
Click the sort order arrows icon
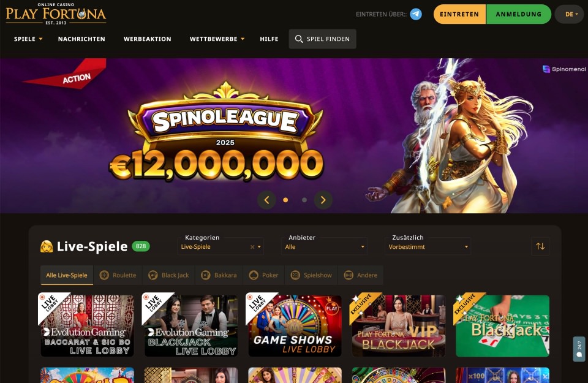[540, 246]
